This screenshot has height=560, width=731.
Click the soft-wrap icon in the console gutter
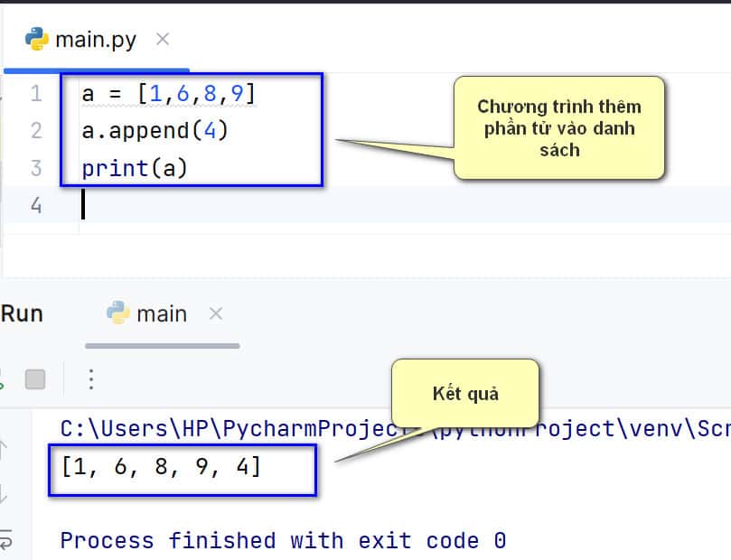tap(5, 540)
